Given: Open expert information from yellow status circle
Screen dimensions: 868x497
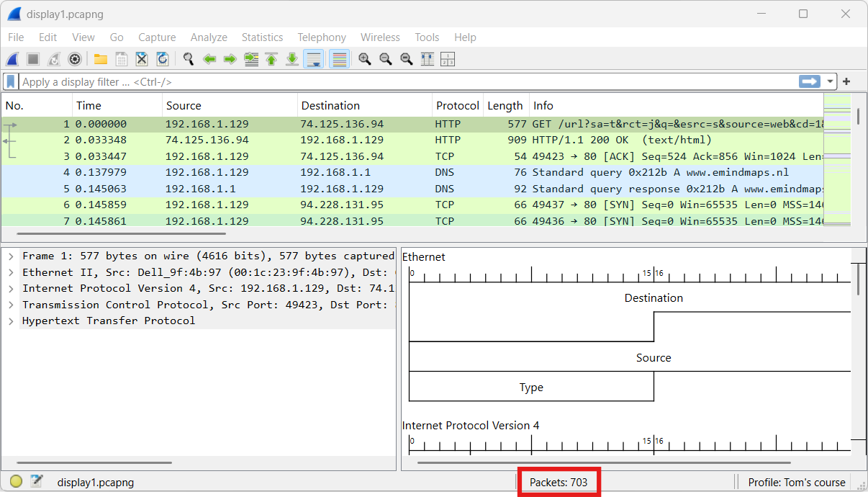Looking at the screenshot, I should point(16,482).
